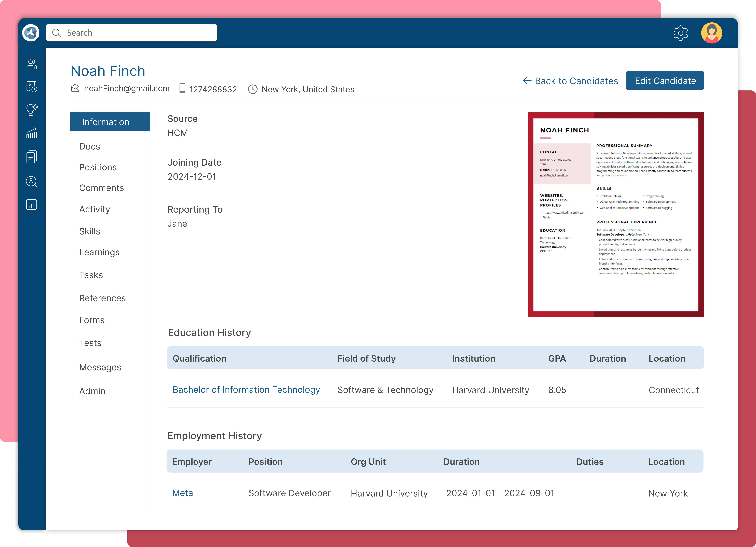This screenshot has height=547, width=756.
Task: Switch to the Docs tab
Action: point(90,146)
